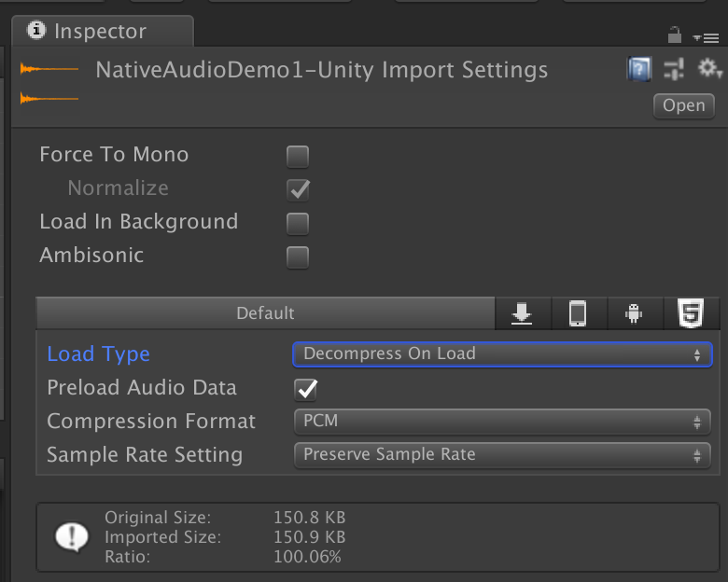The height and width of the screenshot is (582, 728).
Task: Click the Open button
Action: (x=684, y=105)
